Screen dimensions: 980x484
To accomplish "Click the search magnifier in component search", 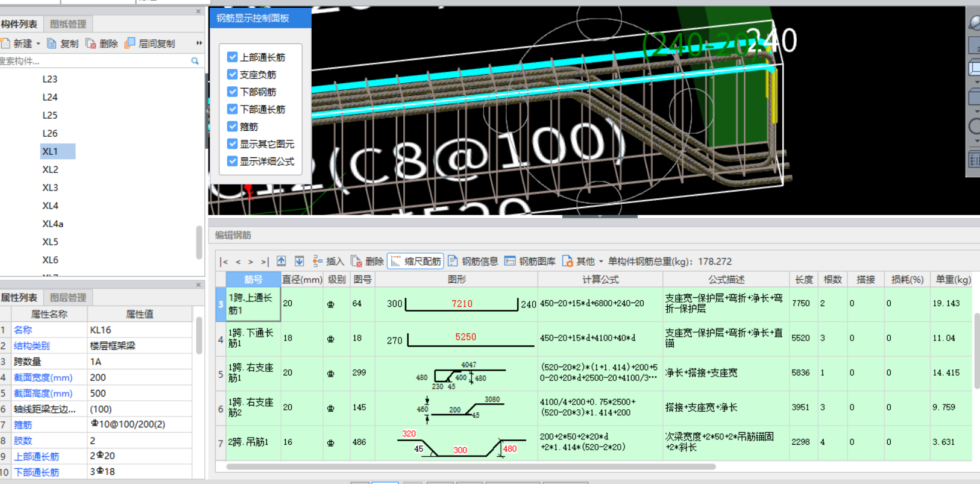I will point(195,61).
